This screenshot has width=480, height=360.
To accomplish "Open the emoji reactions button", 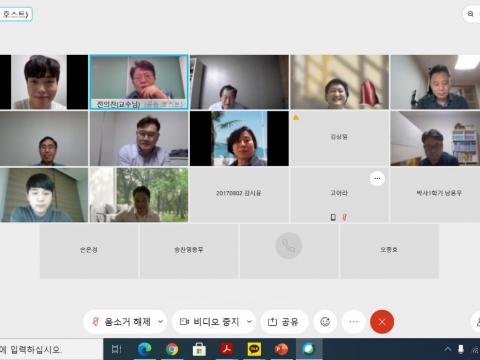I will [325, 322].
